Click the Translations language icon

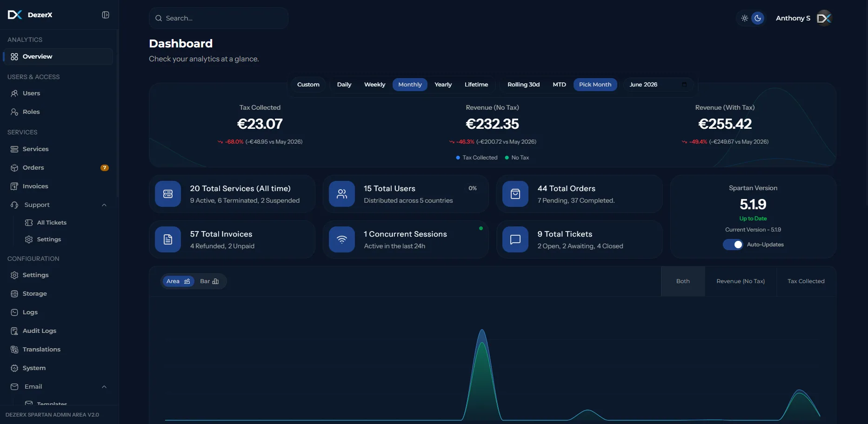click(14, 350)
